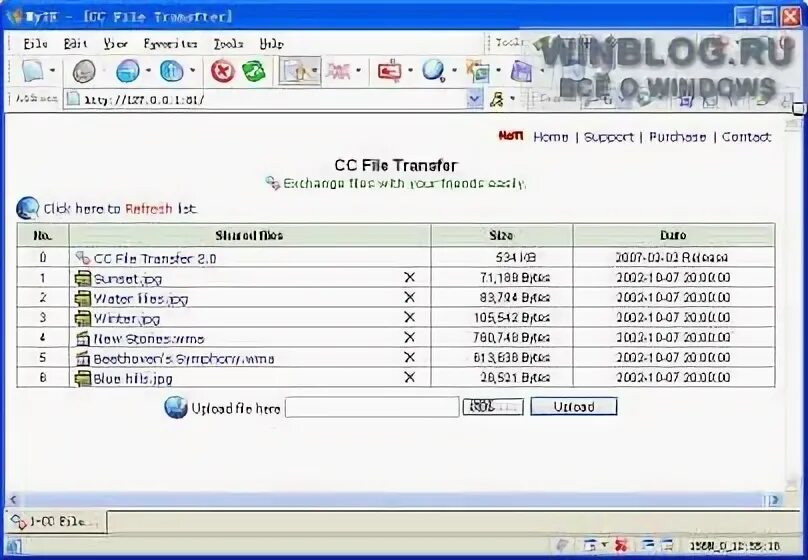Delete New Stories.wma using its X icon
808x560 pixels.
tap(410, 337)
